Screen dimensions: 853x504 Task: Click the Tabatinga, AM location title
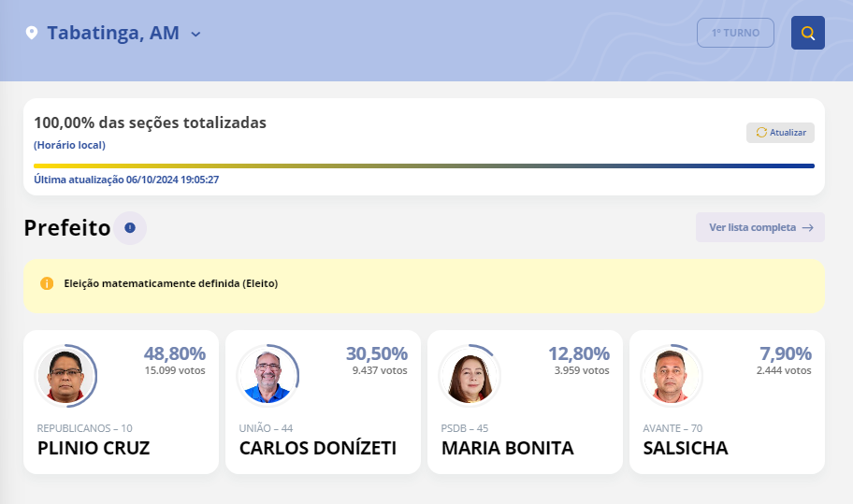click(113, 34)
